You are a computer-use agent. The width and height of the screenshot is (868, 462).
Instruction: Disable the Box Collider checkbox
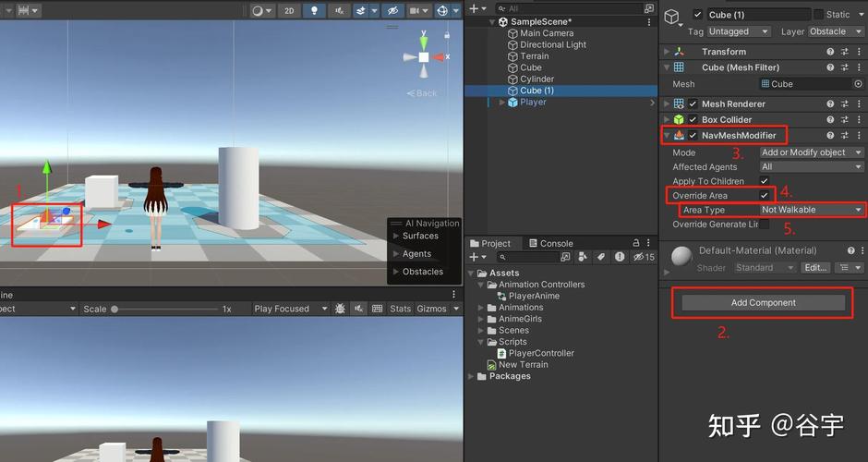[693, 119]
